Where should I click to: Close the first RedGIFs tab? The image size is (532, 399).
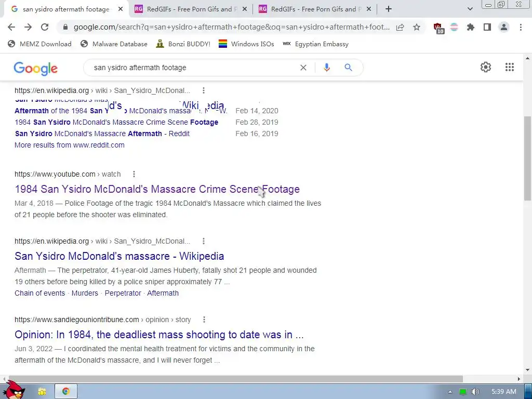(245, 9)
